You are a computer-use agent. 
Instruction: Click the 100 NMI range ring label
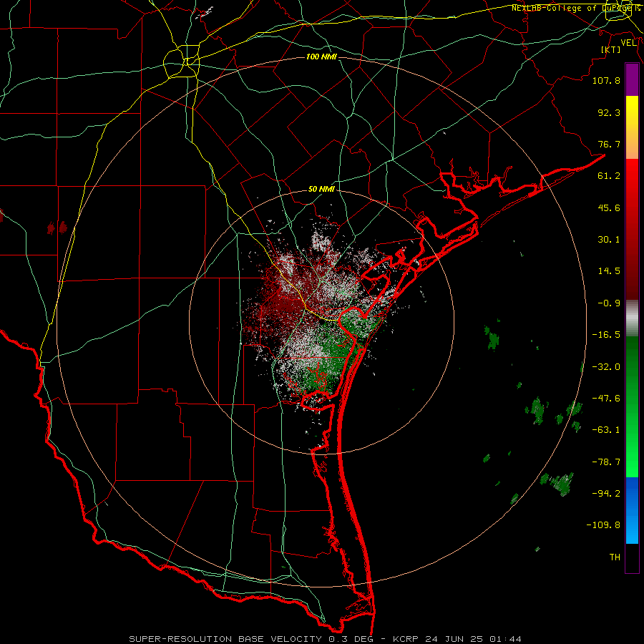[x=321, y=57]
